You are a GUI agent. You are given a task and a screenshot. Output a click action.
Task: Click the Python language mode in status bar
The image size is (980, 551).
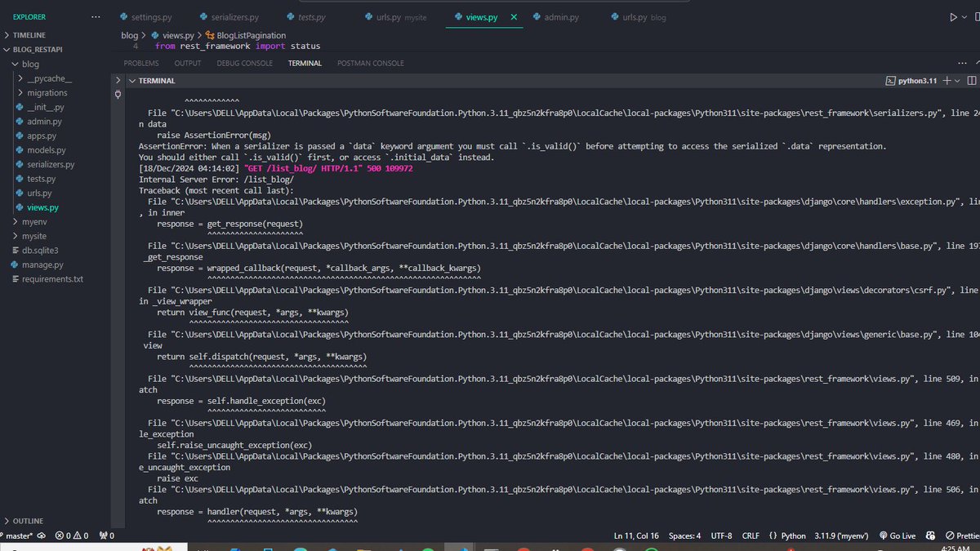(793, 535)
